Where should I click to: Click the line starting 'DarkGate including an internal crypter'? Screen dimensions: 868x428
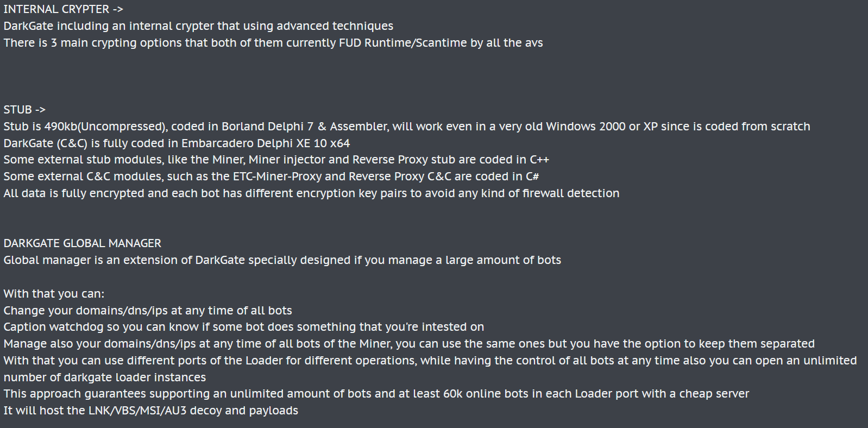coord(198,26)
